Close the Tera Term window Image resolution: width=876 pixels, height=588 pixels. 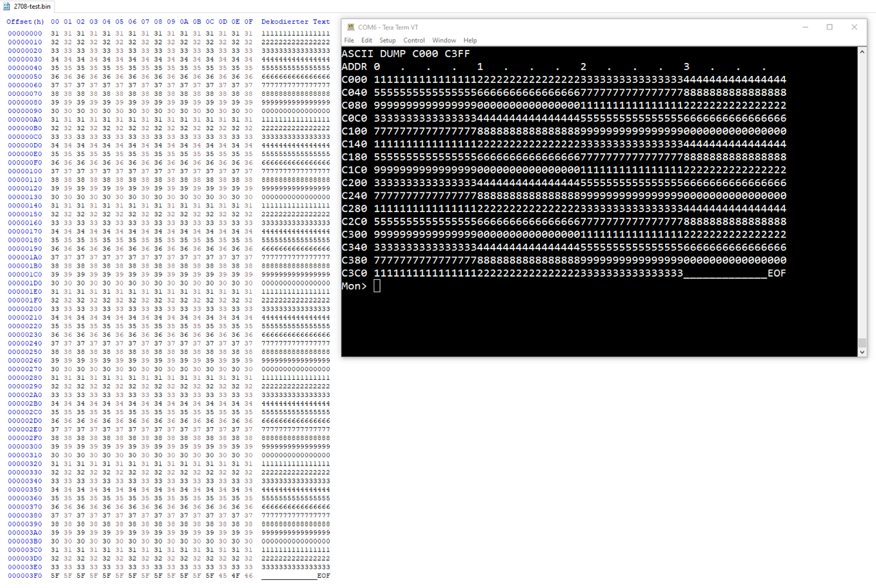tap(854, 27)
